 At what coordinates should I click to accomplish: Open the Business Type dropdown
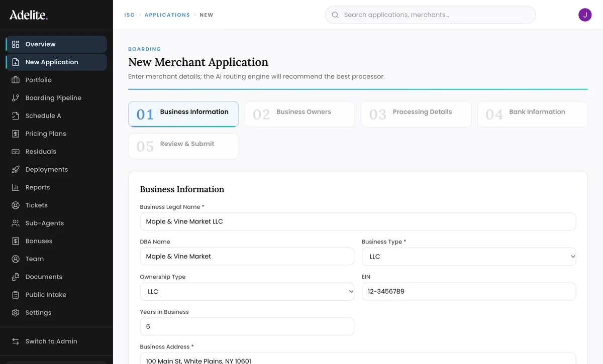click(469, 257)
